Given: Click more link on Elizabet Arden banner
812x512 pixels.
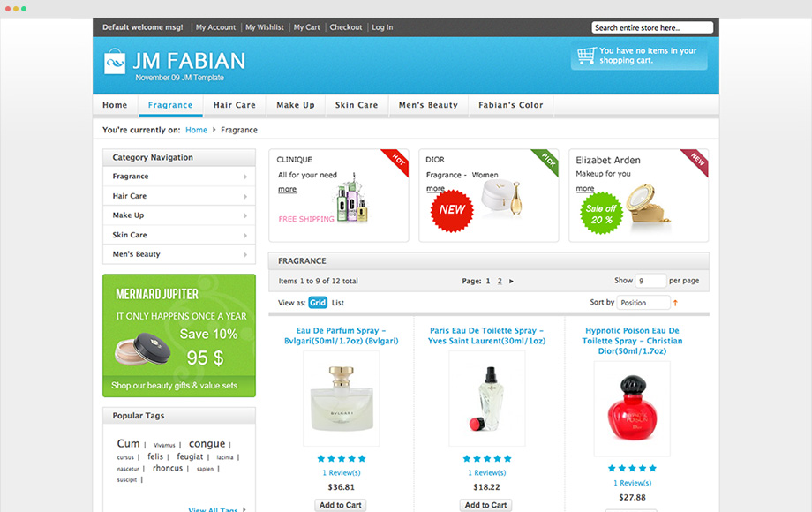Looking at the screenshot, I should pyautogui.click(x=585, y=188).
